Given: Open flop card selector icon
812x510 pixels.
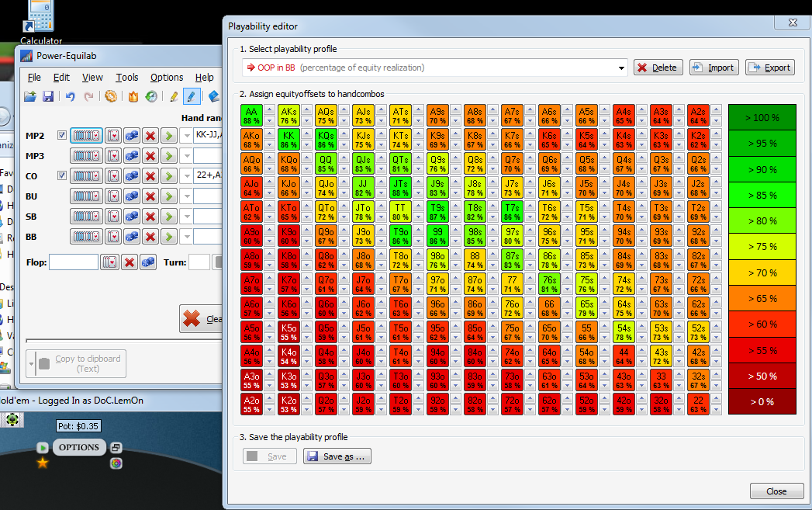Looking at the screenshot, I should (x=110, y=262).
